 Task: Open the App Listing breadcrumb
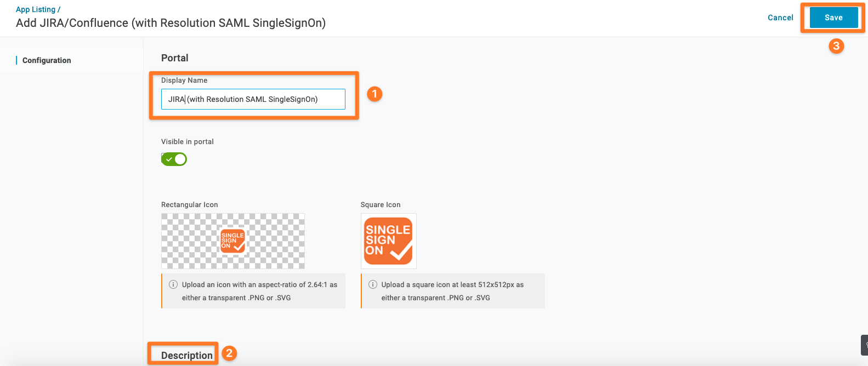36,9
